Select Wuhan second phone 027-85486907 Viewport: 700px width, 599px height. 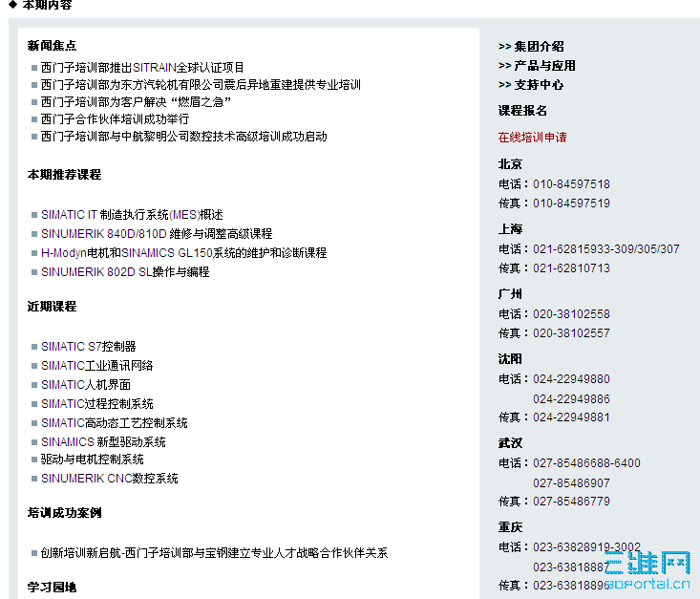tap(571, 482)
